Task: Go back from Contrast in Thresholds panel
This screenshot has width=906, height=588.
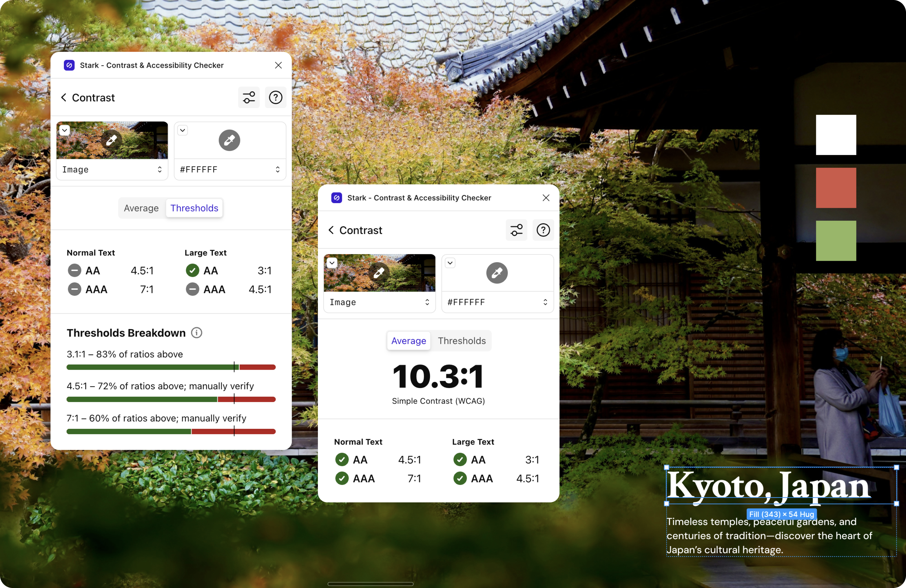Action: coord(64,97)
